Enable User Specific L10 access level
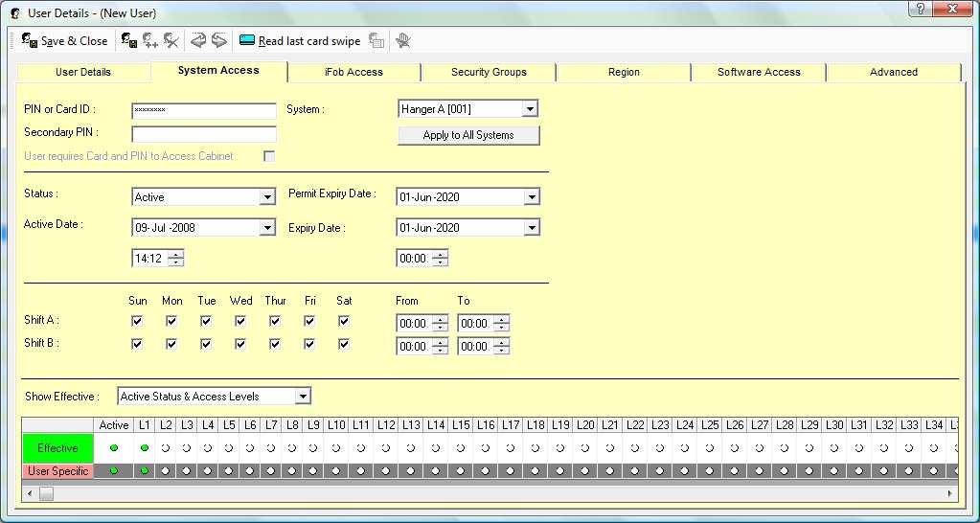The height and width of the screenshot is (523, 980). [x=336, y=471]
